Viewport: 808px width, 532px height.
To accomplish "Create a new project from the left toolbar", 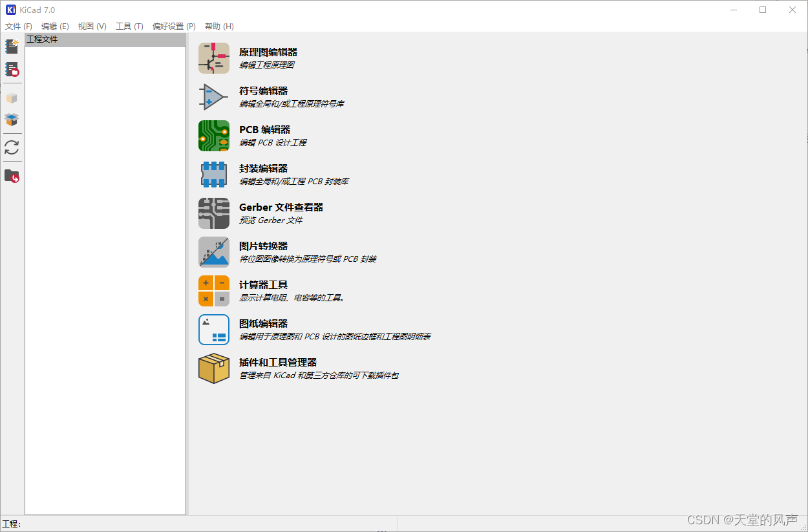I will pos(12,46).
